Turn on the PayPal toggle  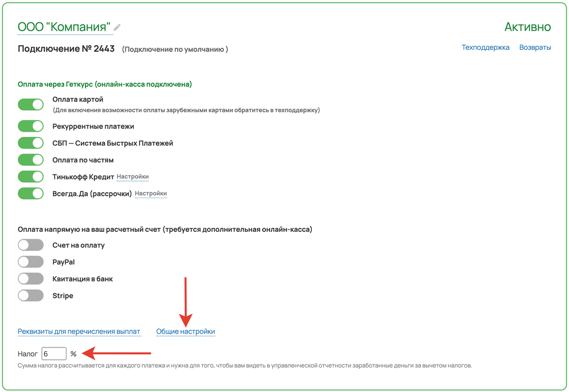tap(31, 262)
